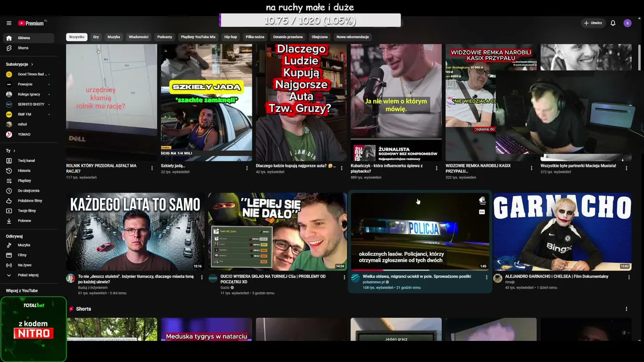Select the Wszystko filter chip
644x362 pixels.
pyautogui.click(x=76, y=37)
